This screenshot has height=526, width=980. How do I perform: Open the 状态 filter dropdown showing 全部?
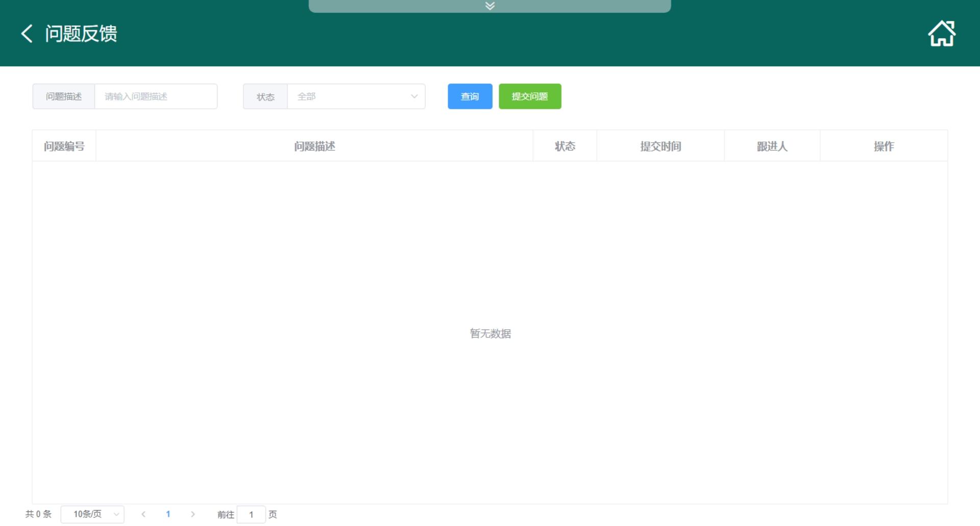(356, 97)
